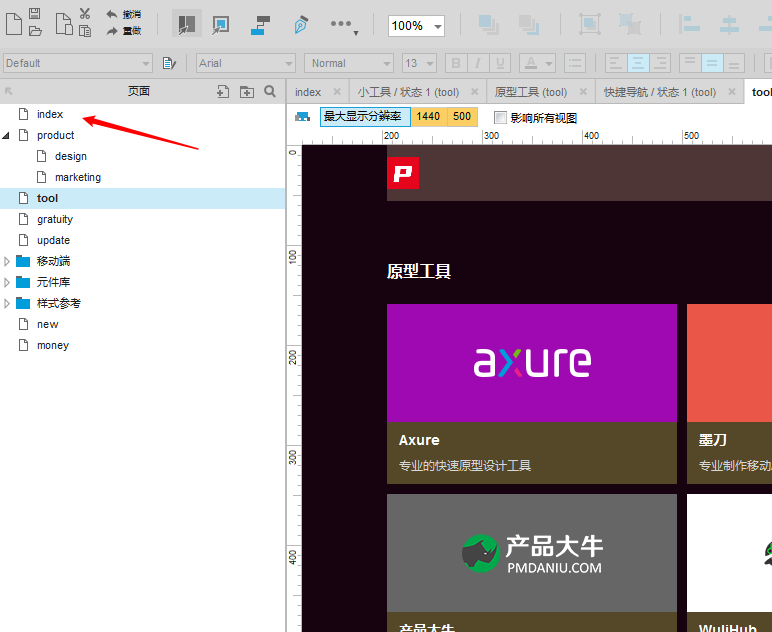The width and height of the screenshot is (772, 632).
Task: Align text right
Action: (660, 63)
